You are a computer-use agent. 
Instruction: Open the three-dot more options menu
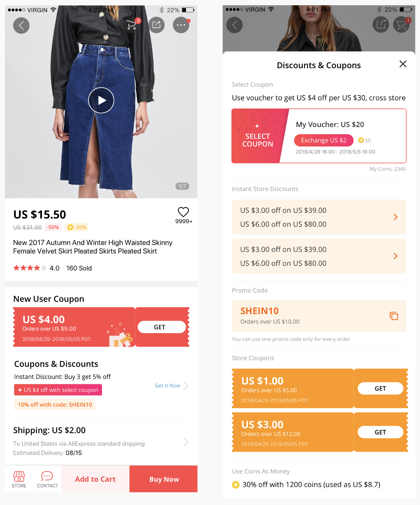coord(181,25)
